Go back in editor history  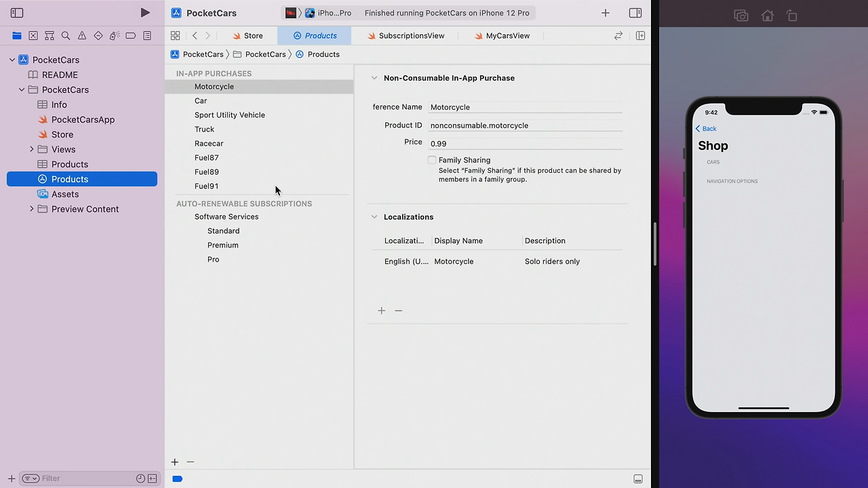point(195,35)
